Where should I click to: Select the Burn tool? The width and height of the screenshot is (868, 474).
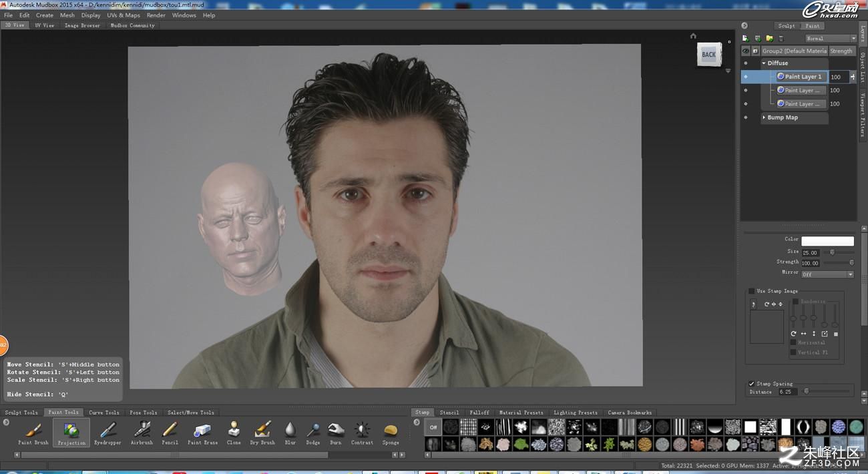pos(336,433)
